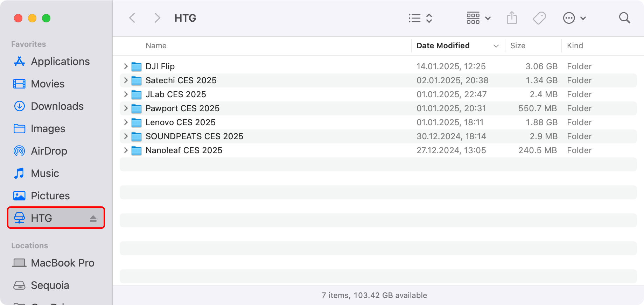Navigate back using the back arrow
The image size is (644, 305).
pyautogui.click(x=132, y=18)
